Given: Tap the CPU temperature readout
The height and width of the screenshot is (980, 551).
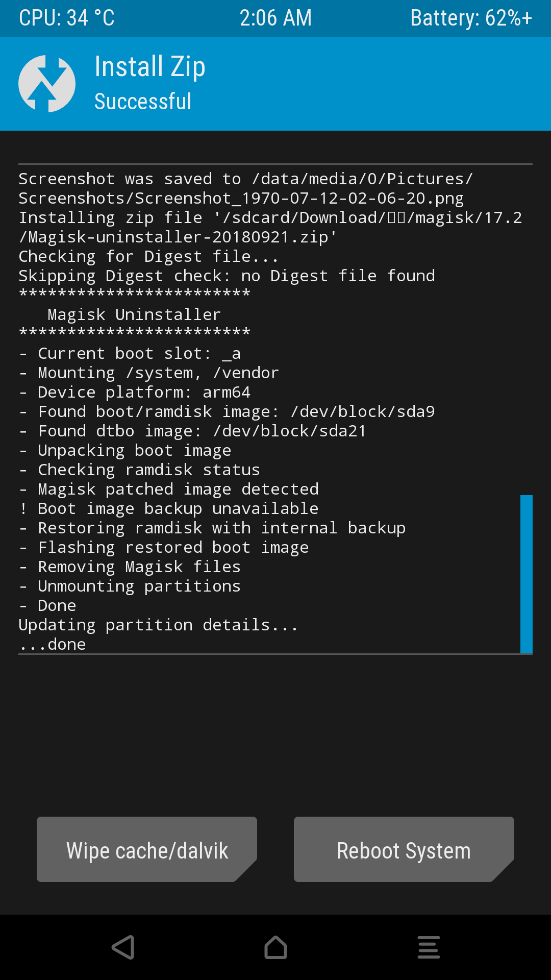Looking at the screenshot, I should (67, 18).
